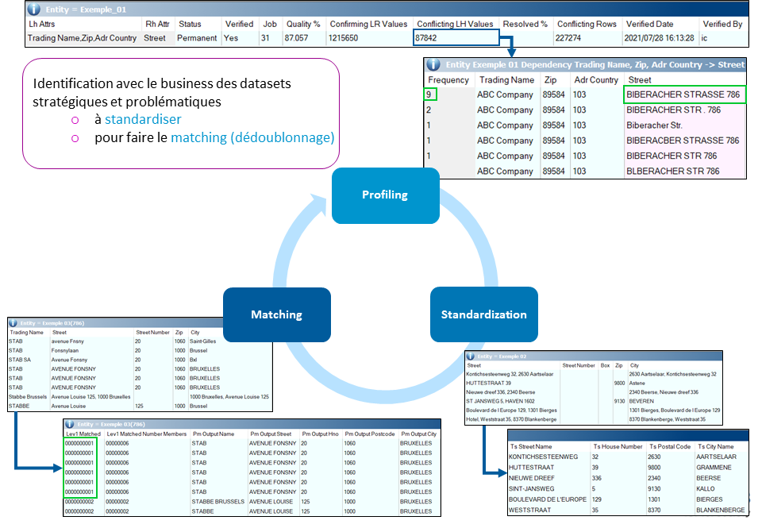This screenshot has height=532, width=762.
Task: Select the Matching step box
Action: point(276,314)
